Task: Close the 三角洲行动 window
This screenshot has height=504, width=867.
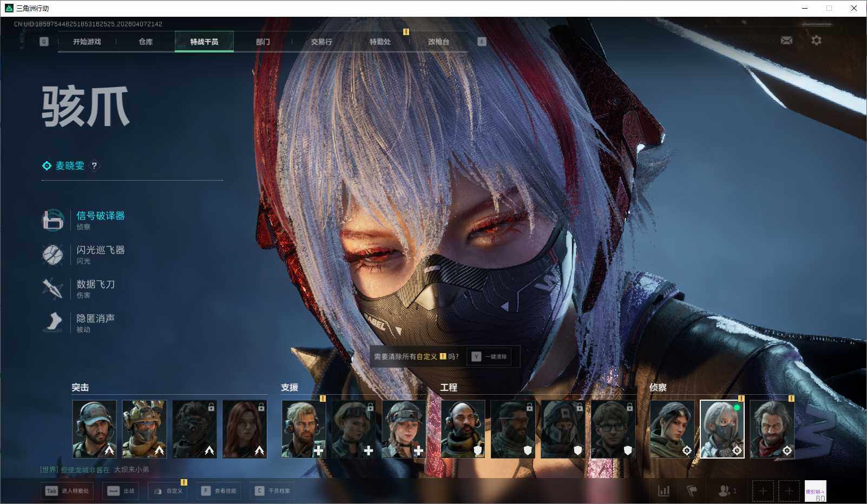Action: point(854,8)
